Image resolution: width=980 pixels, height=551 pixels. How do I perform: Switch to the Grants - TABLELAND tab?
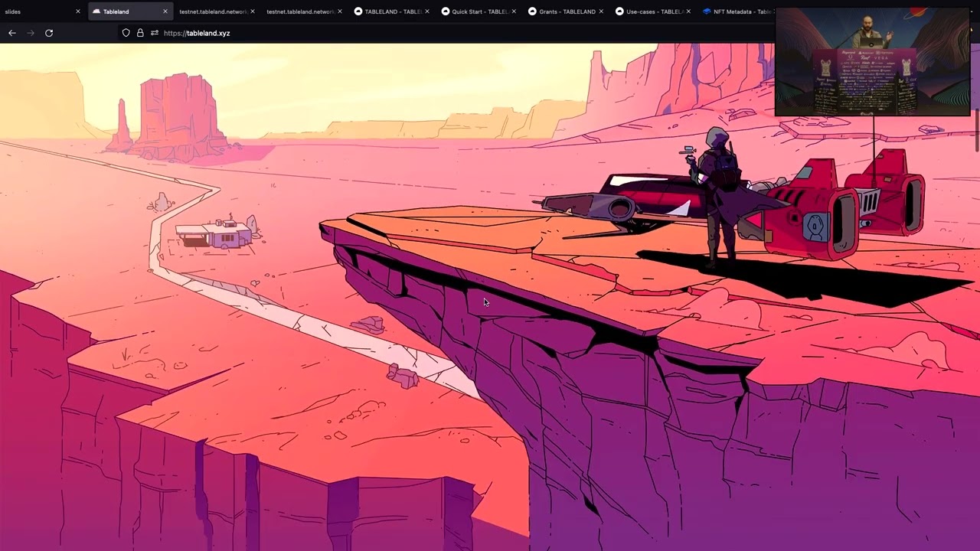click(563, 11)
